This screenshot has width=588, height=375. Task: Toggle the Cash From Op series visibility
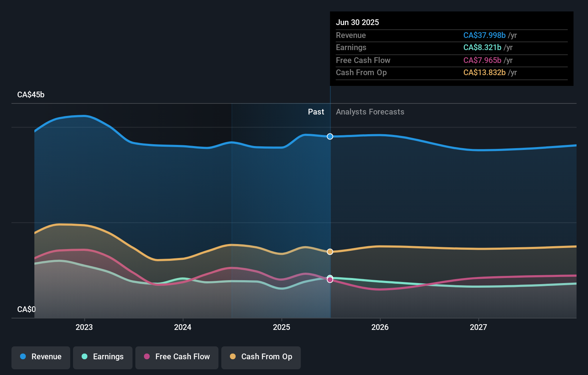[x=261, y=357]
